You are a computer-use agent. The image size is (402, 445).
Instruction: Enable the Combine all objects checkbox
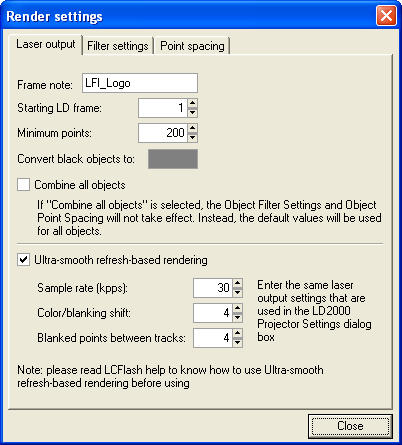coord(23,185)
